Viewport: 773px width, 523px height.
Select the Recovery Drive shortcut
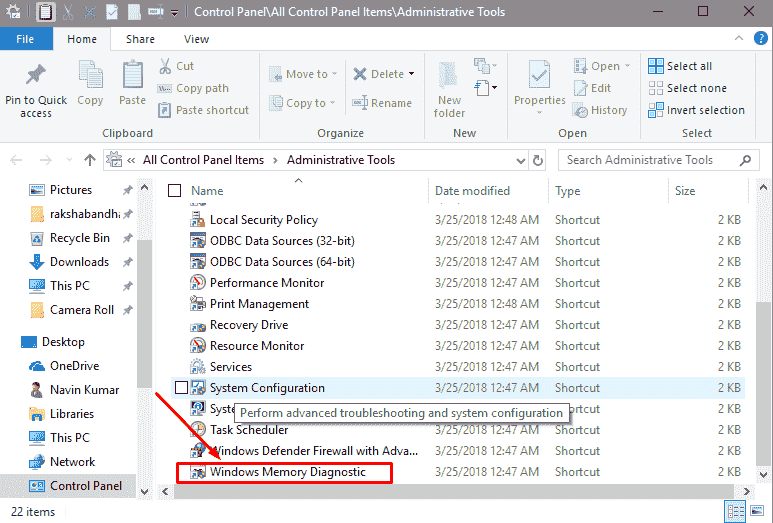coord(249,325)
